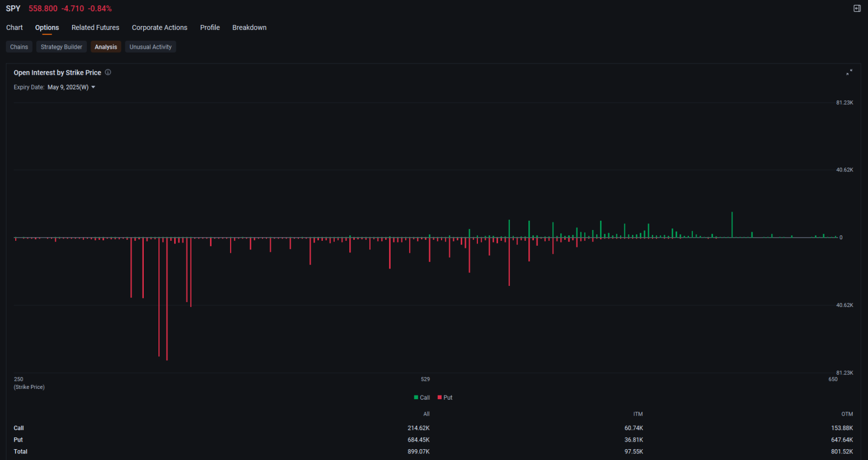Click the tallest red put bar in chart
868x460 pixels.
[167, 299]
